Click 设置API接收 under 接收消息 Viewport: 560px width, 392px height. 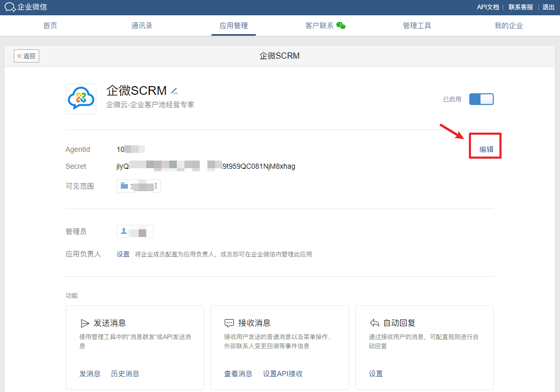coord(283,374)
